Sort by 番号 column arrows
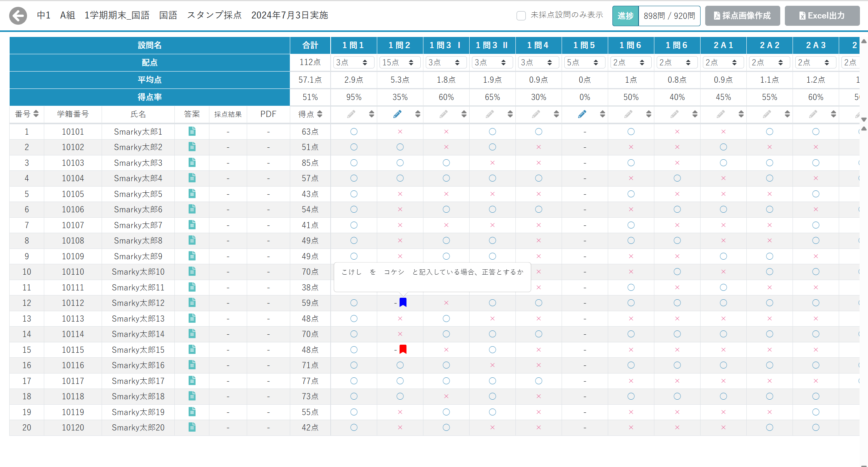This screenshot has width=868, height=467. coord(36,114)
